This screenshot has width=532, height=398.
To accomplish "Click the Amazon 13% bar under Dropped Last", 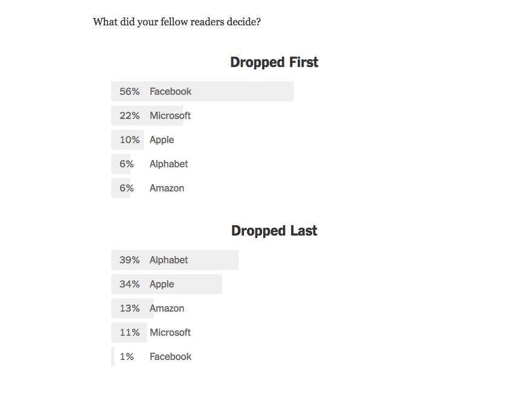I will (x=148, y=308).
